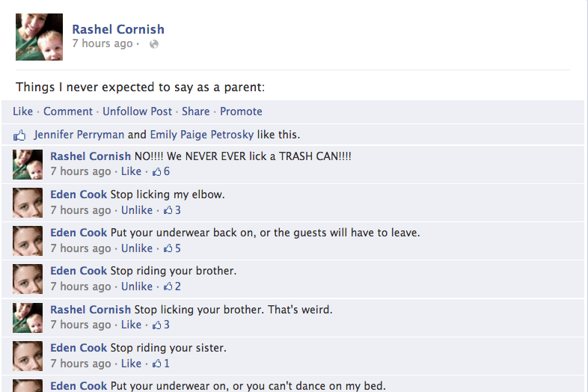Viewport: 588px width, 392px height.
Task: Click the globe privacy icon by the timestamp
Action: click(154, 44)
